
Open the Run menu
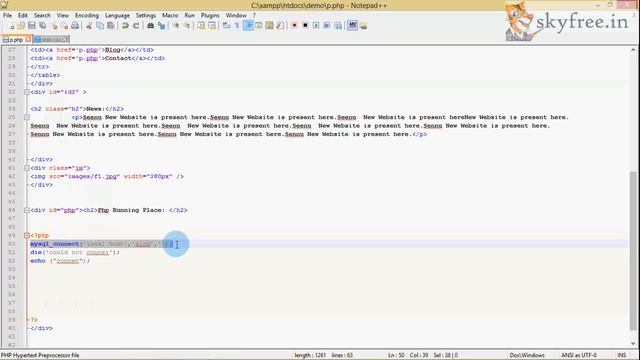[190, 16]
